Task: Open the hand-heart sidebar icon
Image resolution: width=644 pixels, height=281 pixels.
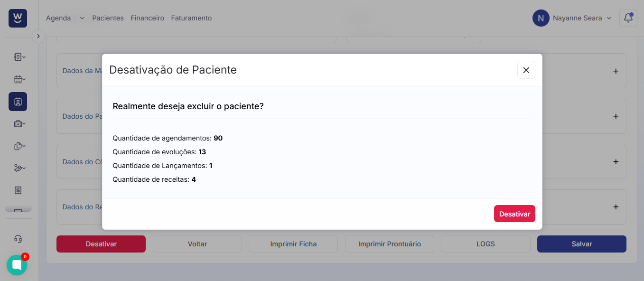Action: coord(18,168)
